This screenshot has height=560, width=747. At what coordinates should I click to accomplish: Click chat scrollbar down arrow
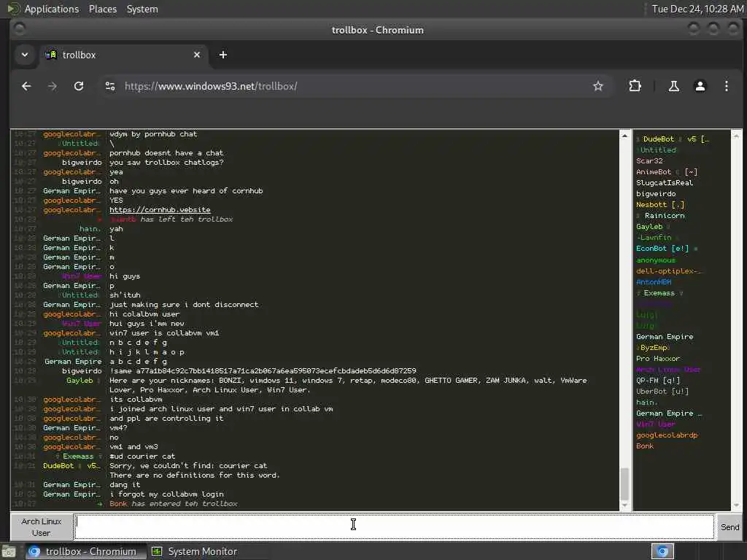[624, 505]
